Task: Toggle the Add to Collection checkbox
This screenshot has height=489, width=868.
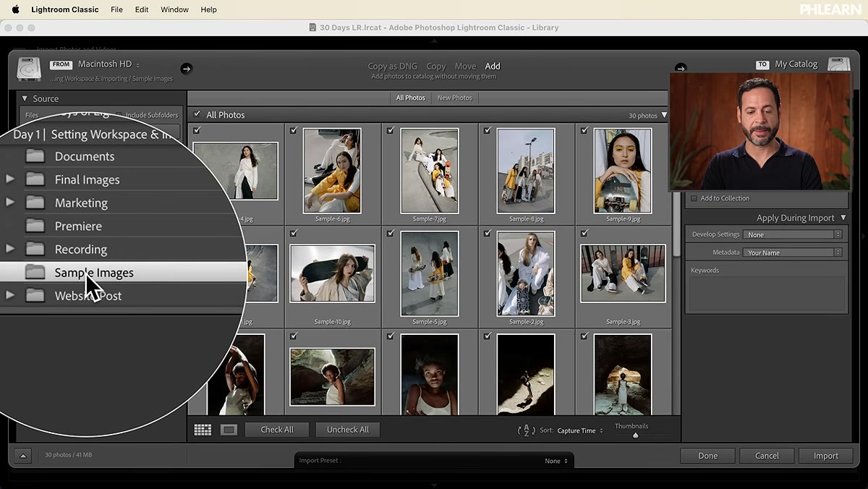Action: pos(694,198)
